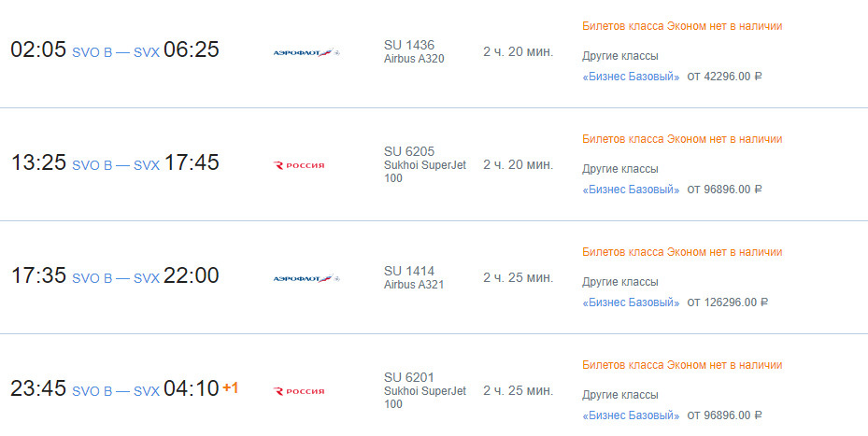This screenshot has width=868, height=436.
Task: Select «Бизнес Базовый» fare for 42296.00 ₽
Action: (631, 77)
